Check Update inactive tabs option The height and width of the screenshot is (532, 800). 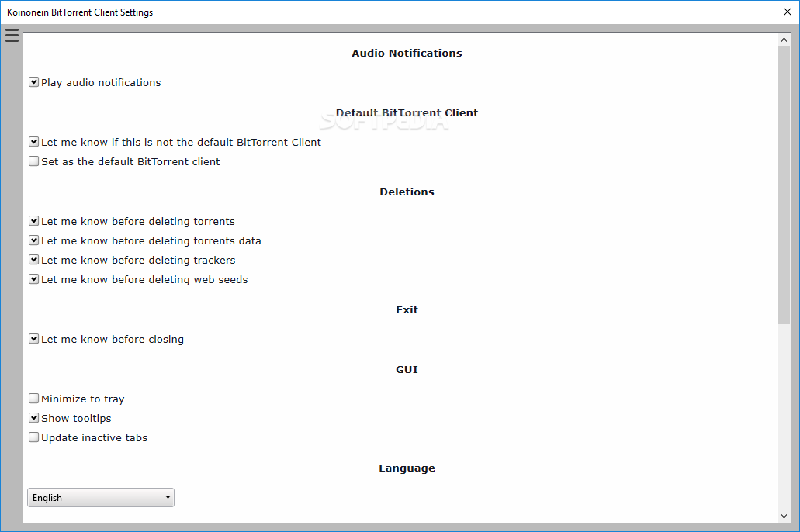click(x=33, y=437)
